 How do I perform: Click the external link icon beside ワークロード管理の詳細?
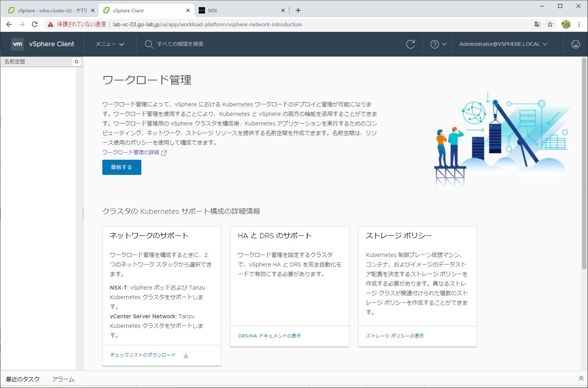pyautogui.click(x=164, y=153)
